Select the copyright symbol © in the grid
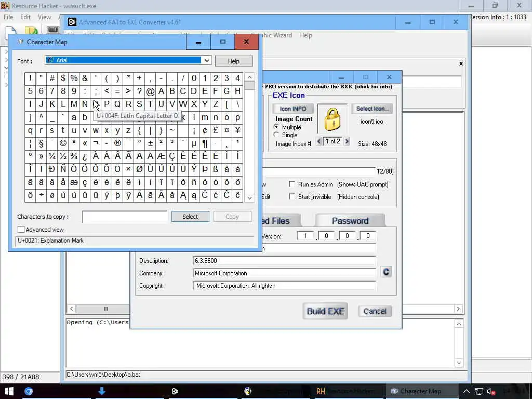Image resolution: width=532 pixels, height=399 pixels. pyautogui.click(x=63, y=143)
